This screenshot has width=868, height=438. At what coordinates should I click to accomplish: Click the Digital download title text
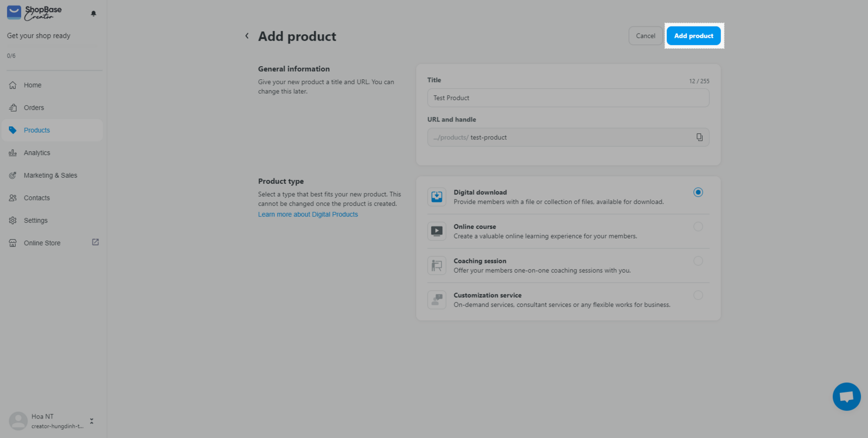(480, 192)
